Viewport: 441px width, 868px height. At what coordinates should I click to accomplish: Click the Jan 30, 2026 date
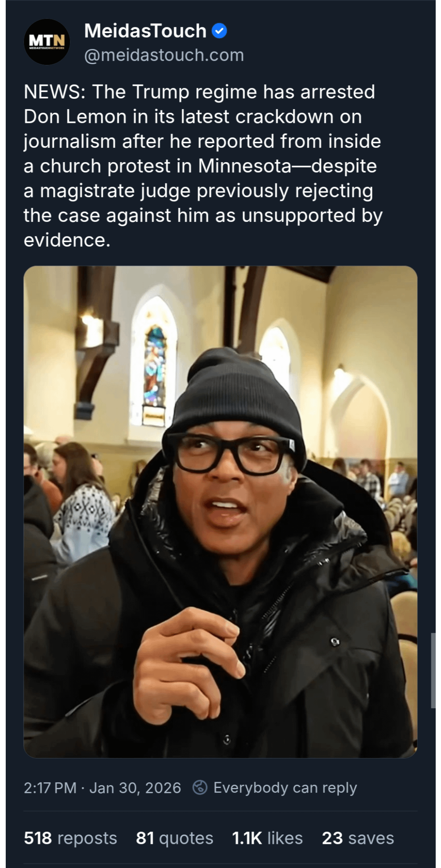coord(135,788)
